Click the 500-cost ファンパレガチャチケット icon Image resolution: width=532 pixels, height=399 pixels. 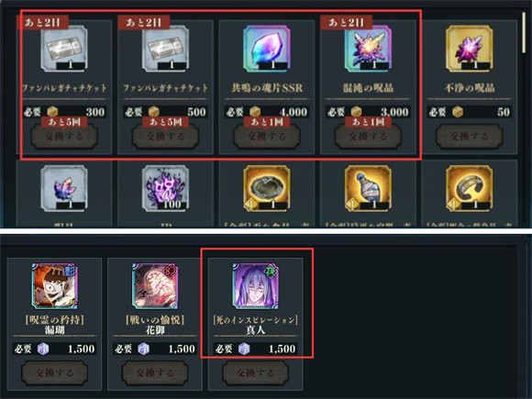(x=165, y=49)
